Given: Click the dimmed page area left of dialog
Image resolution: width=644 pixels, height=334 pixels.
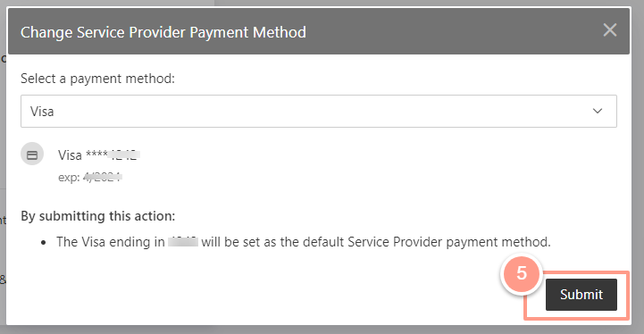Looking at the screenshot, I should coord(3,164).
